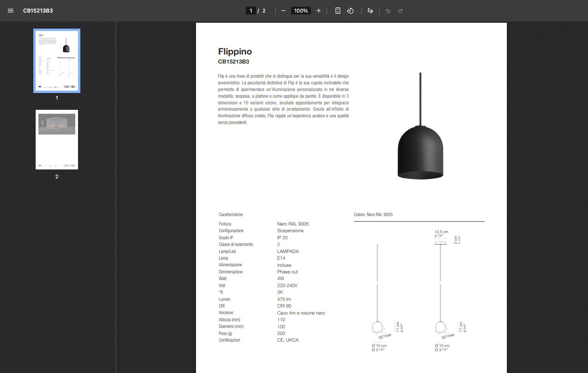588x373 pixels.
Task: Toggle the sidebar with the hamburger menu icon
Action: (x=11, y=11)
